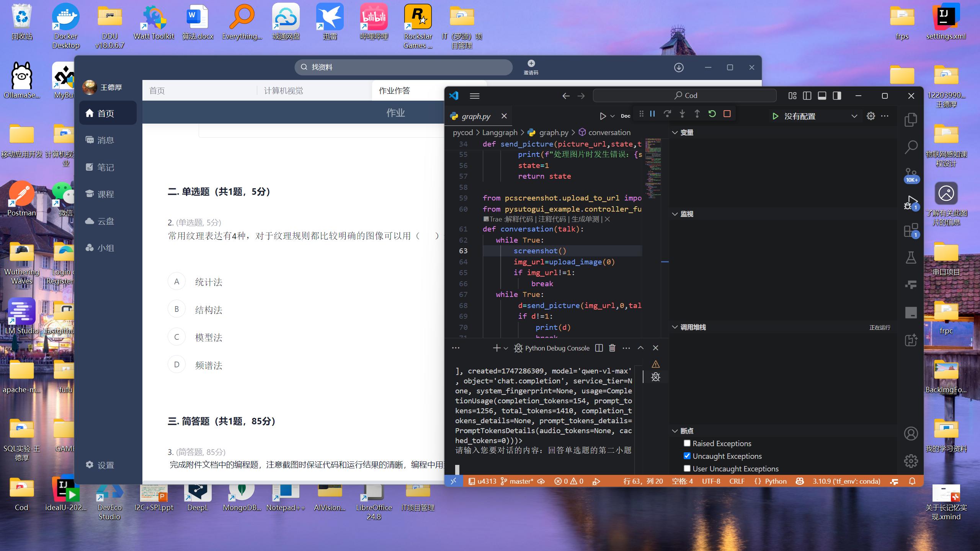Image resolution: width=980 pixels, height=551 pixels.
Task: Open notifications bell in status bar
Action: tap(912, 481)
